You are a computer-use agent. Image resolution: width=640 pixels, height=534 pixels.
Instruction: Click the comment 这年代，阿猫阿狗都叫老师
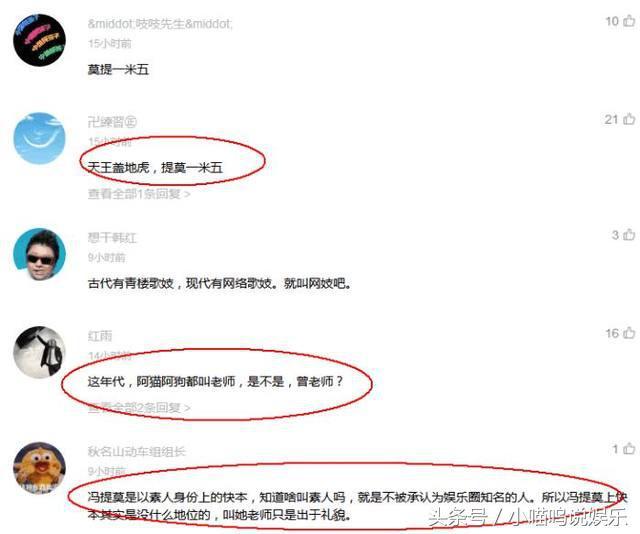click(216, 381)
